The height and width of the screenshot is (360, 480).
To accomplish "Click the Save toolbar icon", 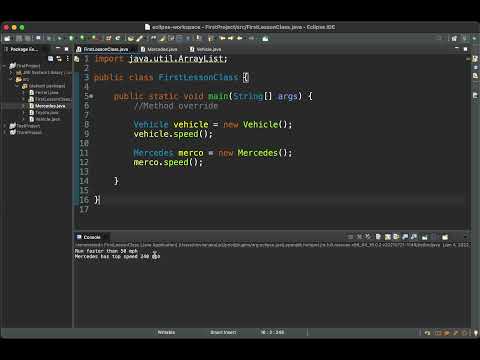I will [x=19, y=38].
